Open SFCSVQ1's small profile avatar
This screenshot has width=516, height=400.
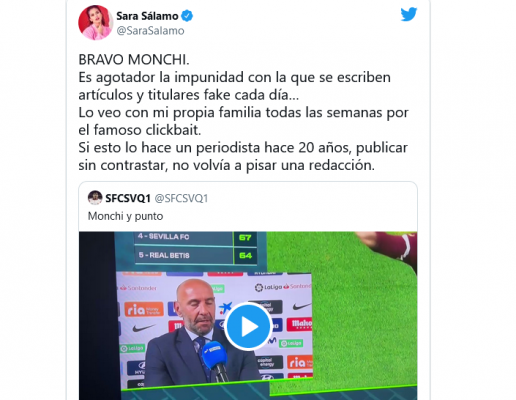[x=95, y=198]
